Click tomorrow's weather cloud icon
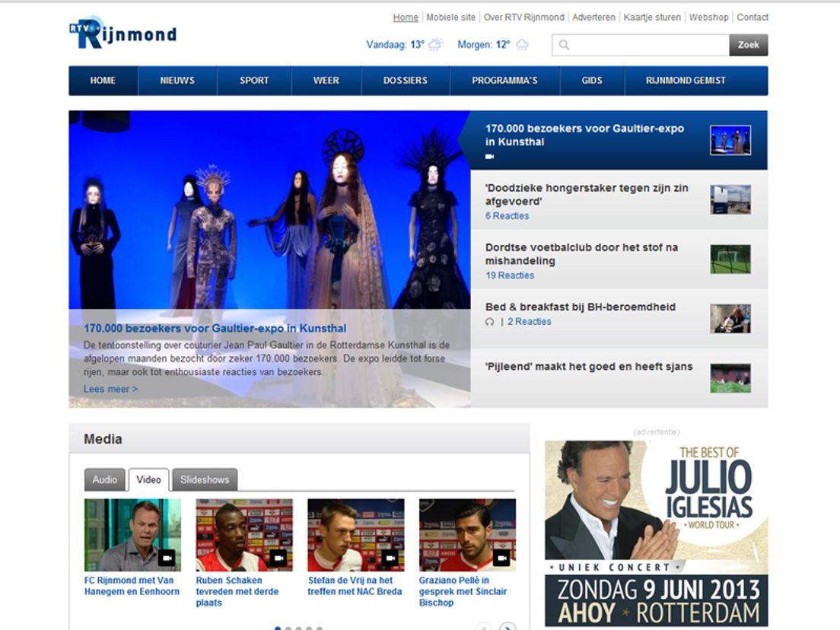Screen dimensions: 840x630 (522, 45)
